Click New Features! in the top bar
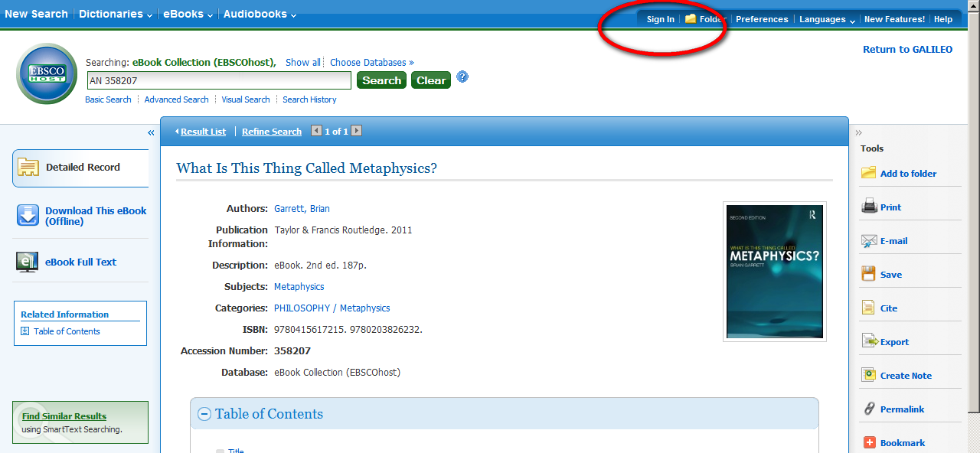 [894, 19]
